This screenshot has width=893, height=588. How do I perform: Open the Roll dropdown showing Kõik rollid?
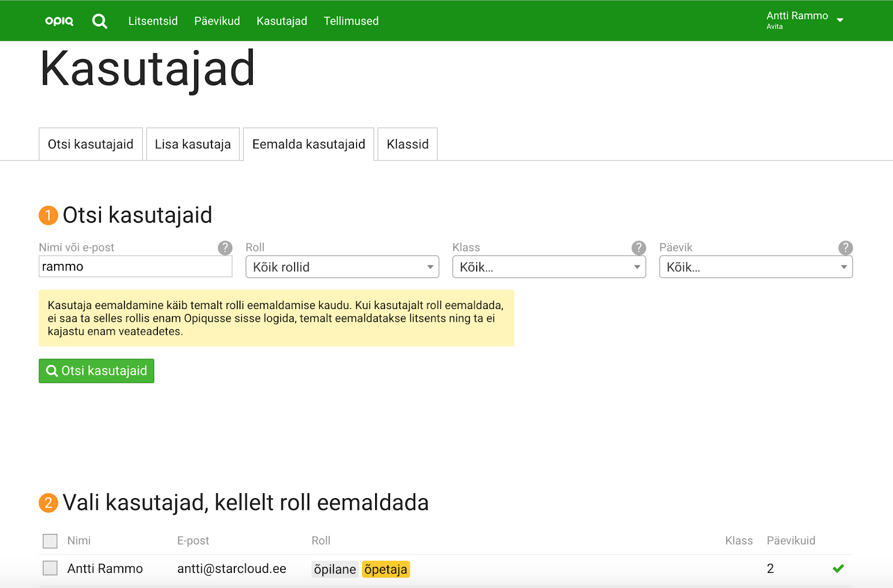[342, 267]
